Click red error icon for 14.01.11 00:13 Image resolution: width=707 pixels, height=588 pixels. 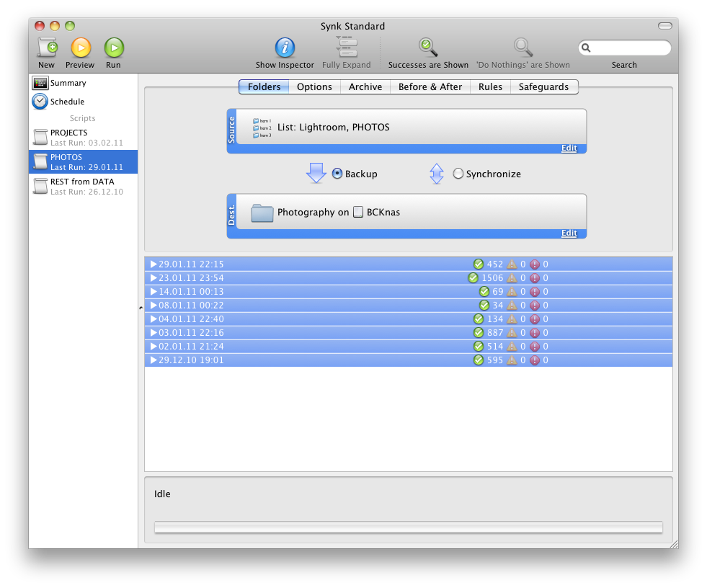click(x=534, y=292)
